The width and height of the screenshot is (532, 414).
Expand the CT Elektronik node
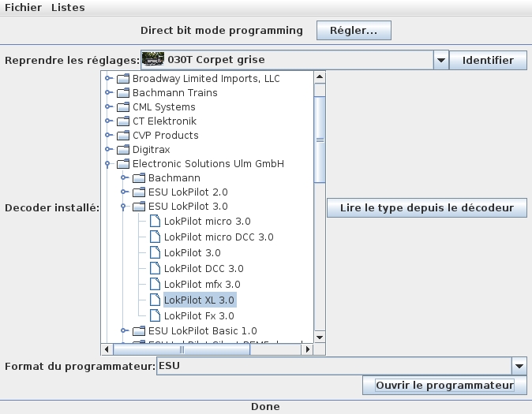coord(108,121)
